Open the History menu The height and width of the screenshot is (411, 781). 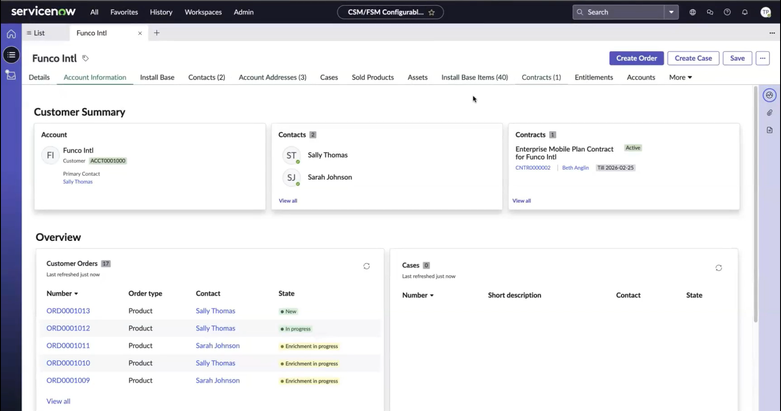(161, 12)
